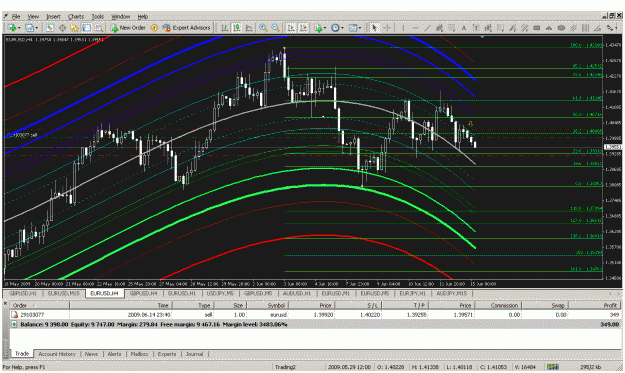Open the Insert menu
Image resolution: width=625 pixels, height=373 pixels.
[53, 16]
